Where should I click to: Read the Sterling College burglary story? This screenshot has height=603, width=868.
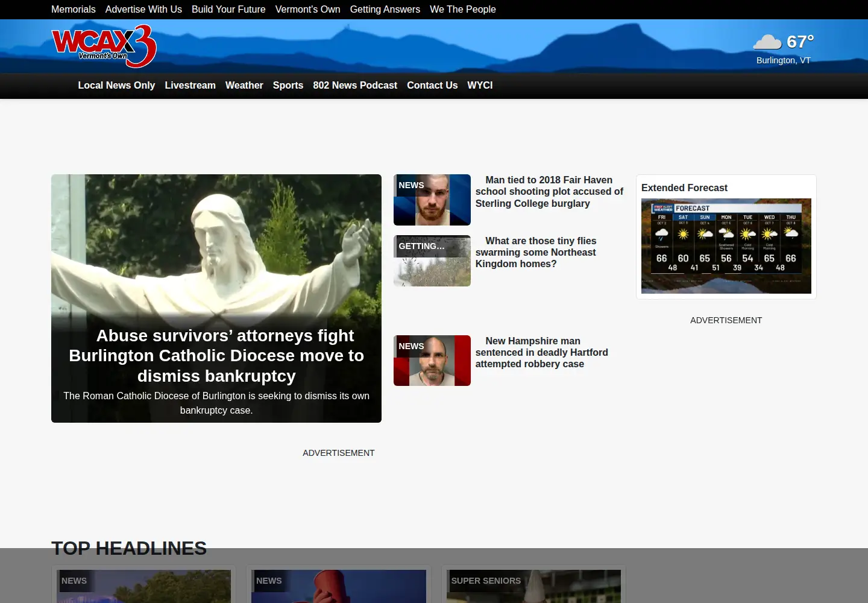coord(549,192)
